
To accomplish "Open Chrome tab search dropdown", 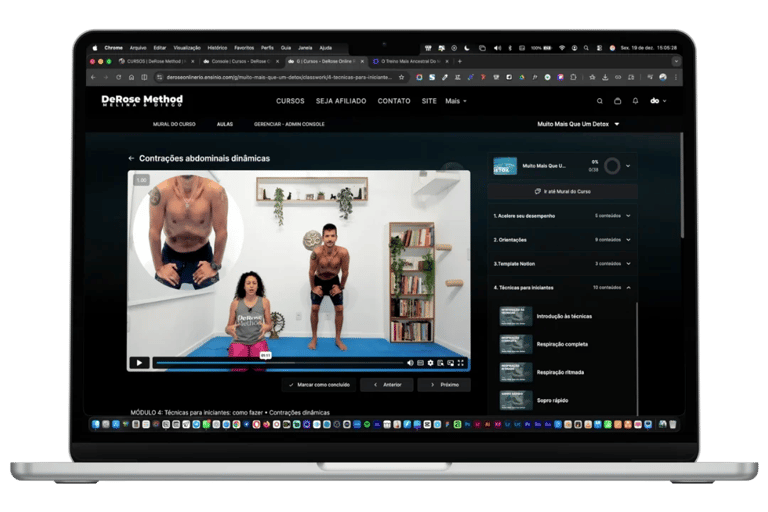I will point(676,61).
